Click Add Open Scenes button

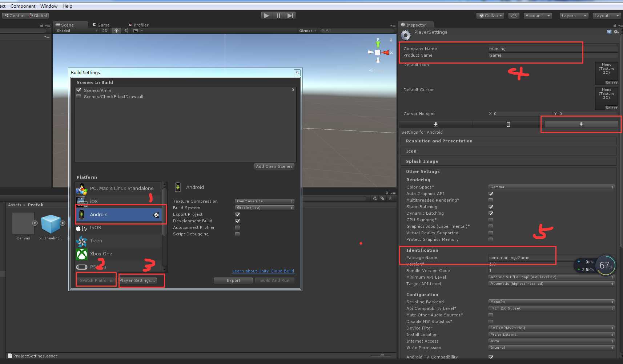[274, 166]
